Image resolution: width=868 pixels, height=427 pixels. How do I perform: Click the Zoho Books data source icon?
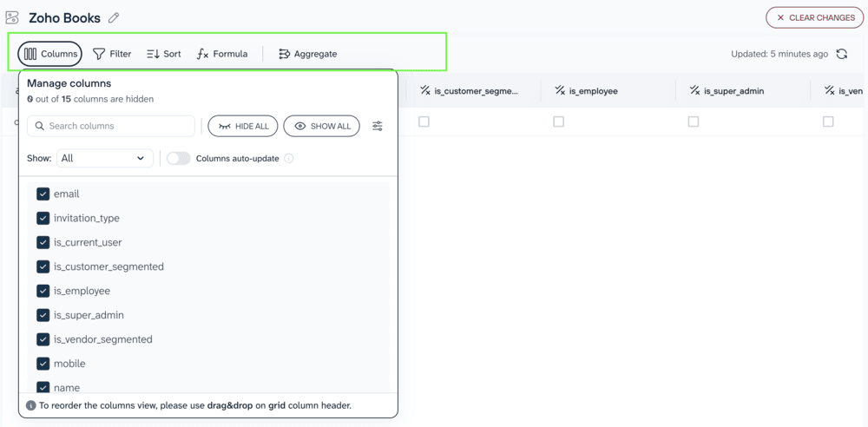coord(12,17)
